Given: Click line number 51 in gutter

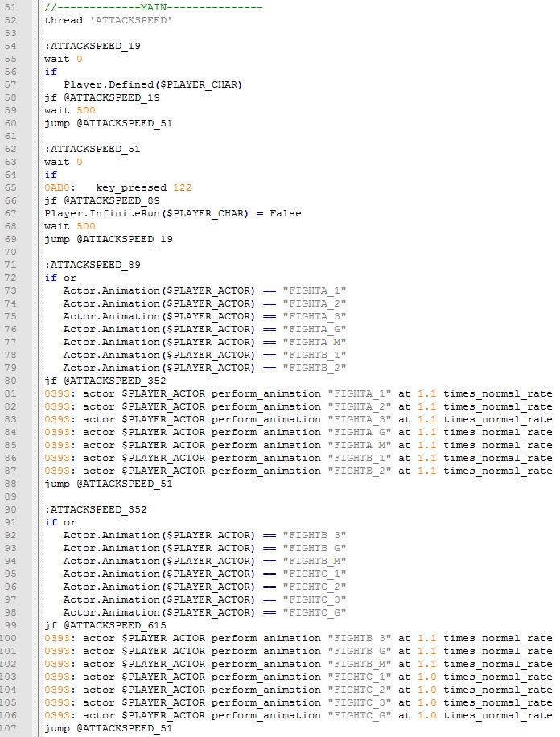Looking at the screenshot, I should [x=10, y=7].
